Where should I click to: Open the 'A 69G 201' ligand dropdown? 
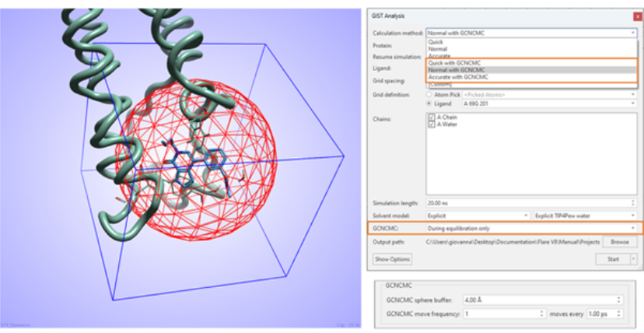550,103
